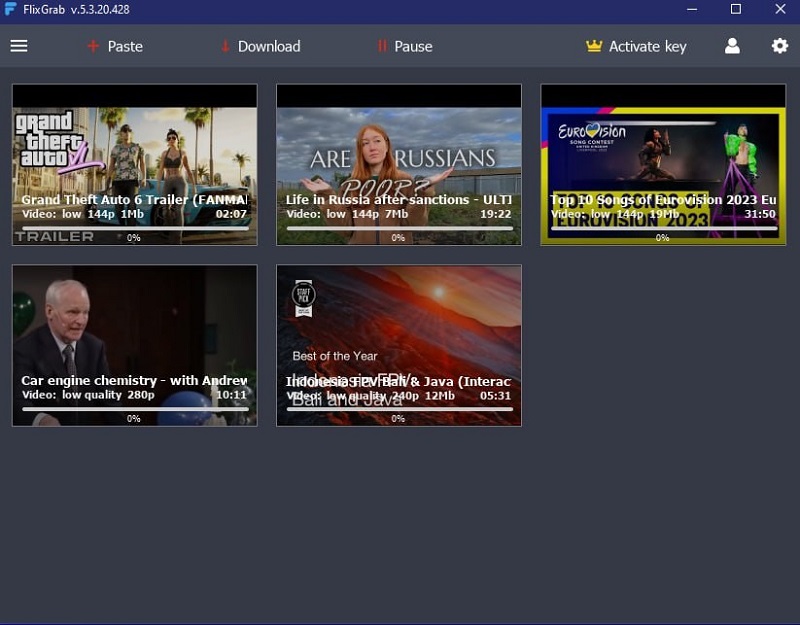This screenshot has width=800, height=625.
Task: Click the red Pause bars icon
Action: tap(382, 46)
